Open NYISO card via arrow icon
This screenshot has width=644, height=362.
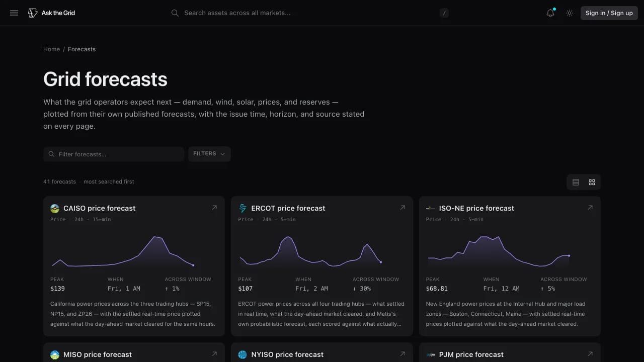(402, 354)
